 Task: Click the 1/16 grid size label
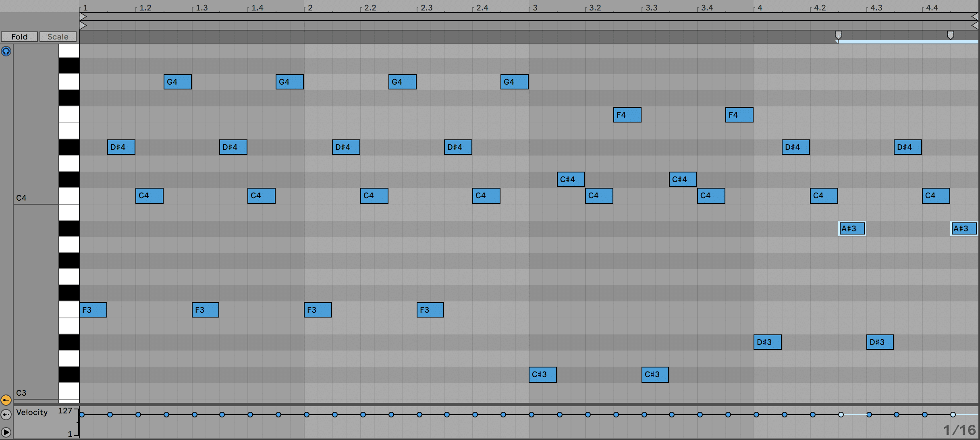pos(959,430)
